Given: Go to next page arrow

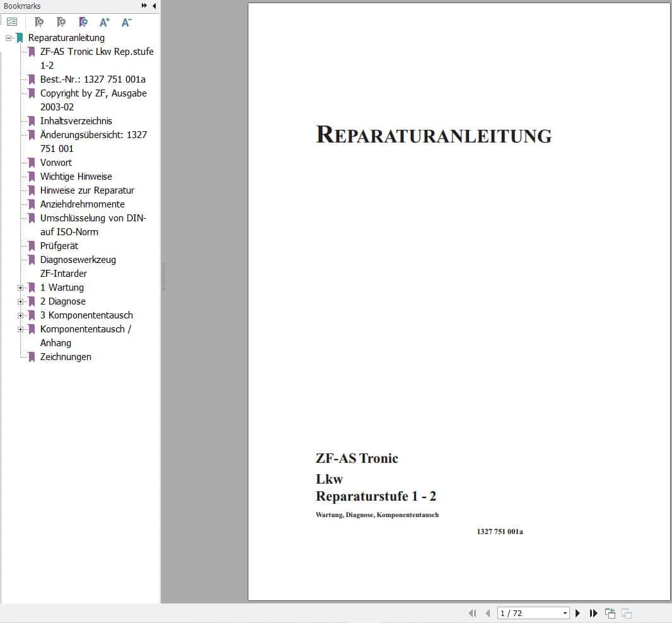Looking at the screenshot, I should point(577,613).
